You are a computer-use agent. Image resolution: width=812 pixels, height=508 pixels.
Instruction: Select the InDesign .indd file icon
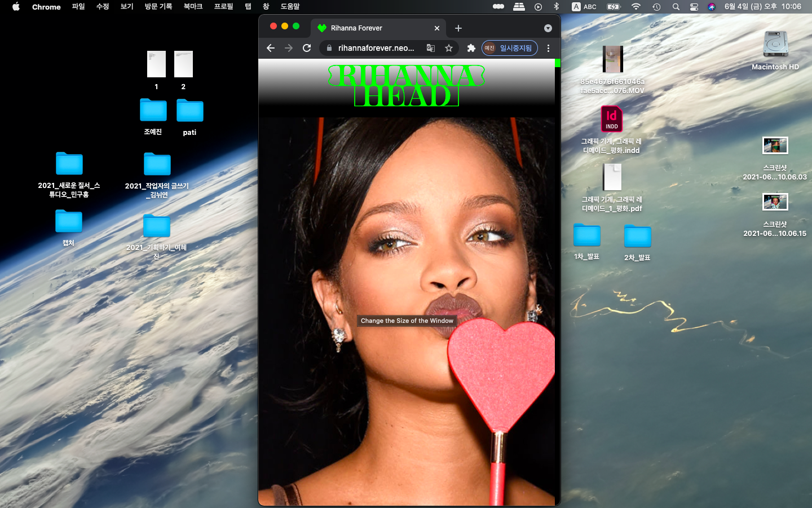click(612, 119)
